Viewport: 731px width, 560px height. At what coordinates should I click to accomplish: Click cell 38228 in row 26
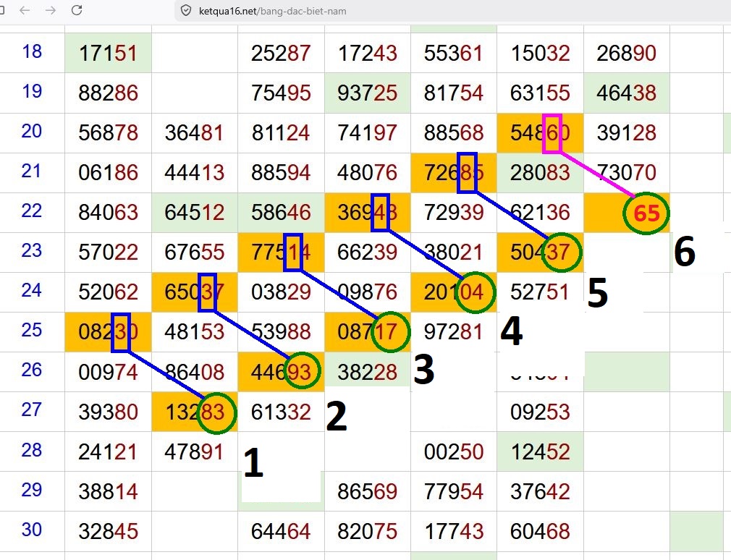click(368, 372)
